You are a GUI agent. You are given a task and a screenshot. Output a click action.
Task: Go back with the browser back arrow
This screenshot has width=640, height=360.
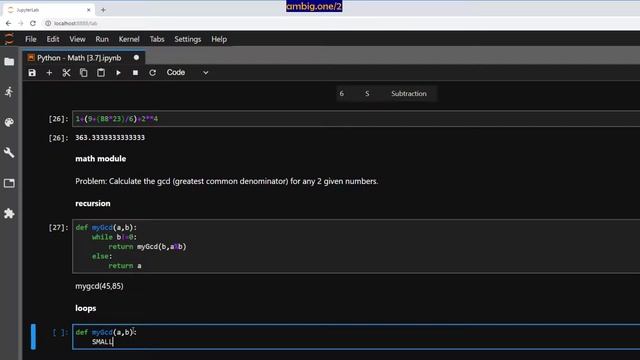pos(9,23)
